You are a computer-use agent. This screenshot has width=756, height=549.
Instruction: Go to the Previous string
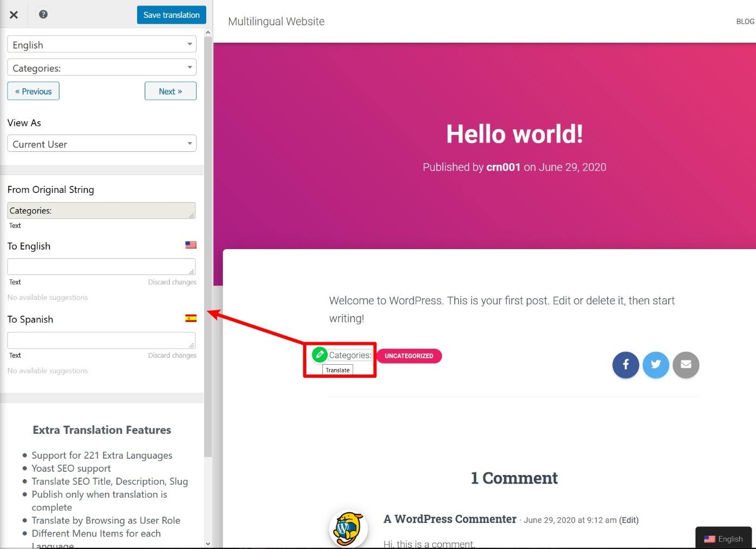33,91
